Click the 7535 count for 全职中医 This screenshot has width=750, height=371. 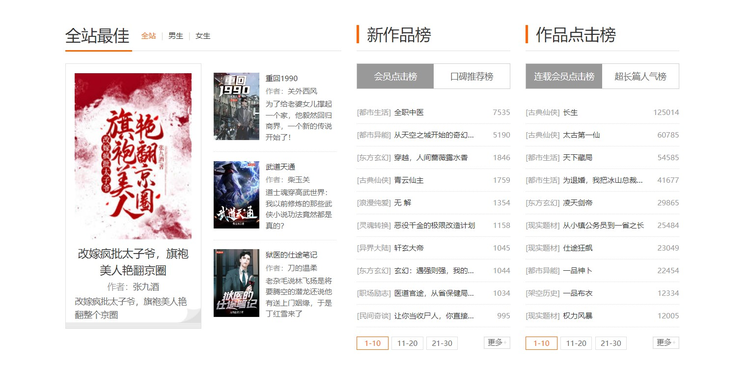(501, 112)
